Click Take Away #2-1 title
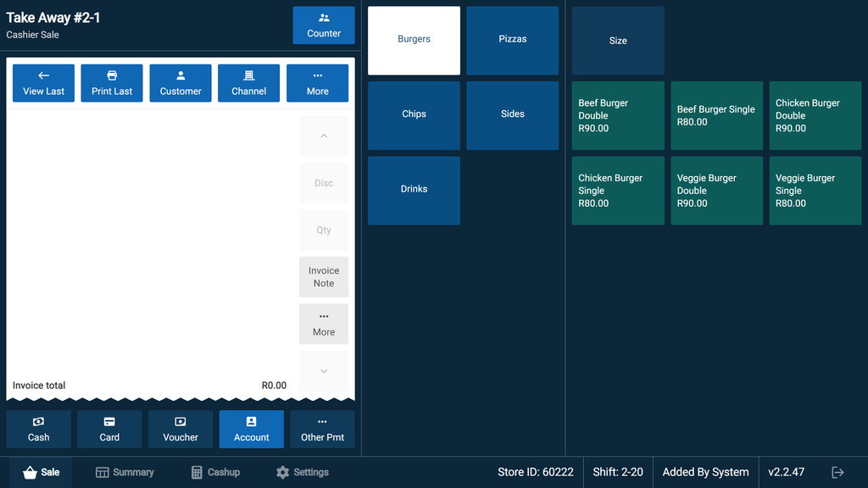868x488 pixels. [53, 18]
